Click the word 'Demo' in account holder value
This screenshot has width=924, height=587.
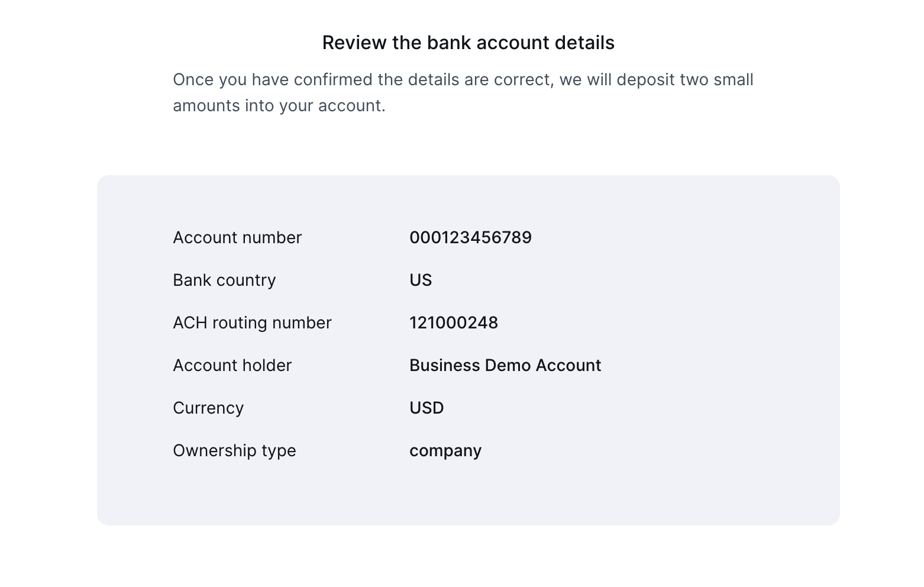[x=508, y=365]
